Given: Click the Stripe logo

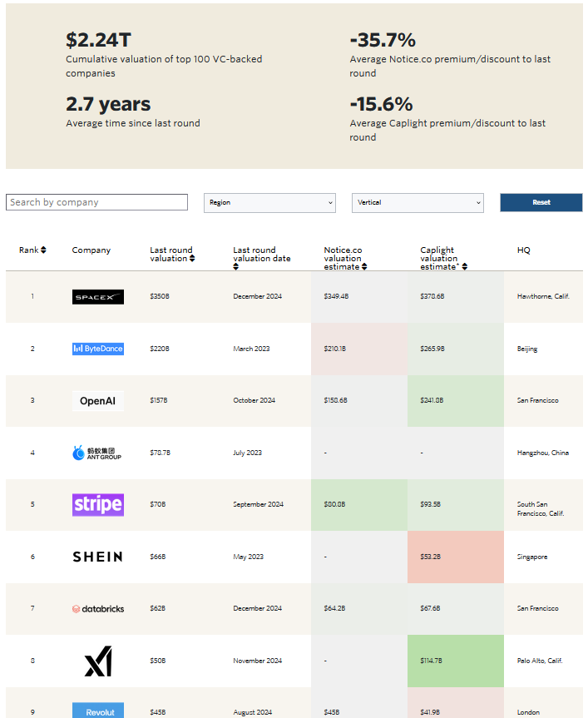Looking at the screenshot, I should (x=98, y=505).
